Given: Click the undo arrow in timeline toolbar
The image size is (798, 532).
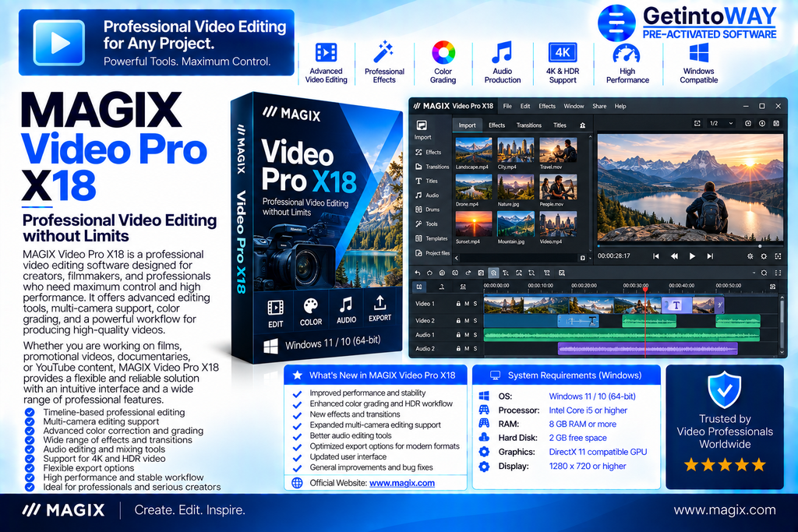Looking at the screenshot, I should coord(418,273).
